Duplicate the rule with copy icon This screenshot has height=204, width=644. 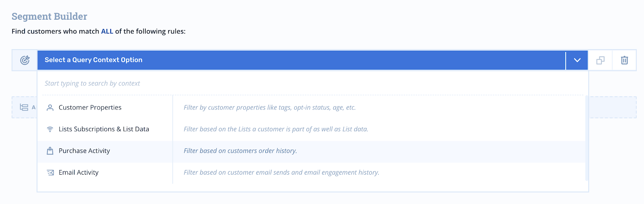[600, 60]
